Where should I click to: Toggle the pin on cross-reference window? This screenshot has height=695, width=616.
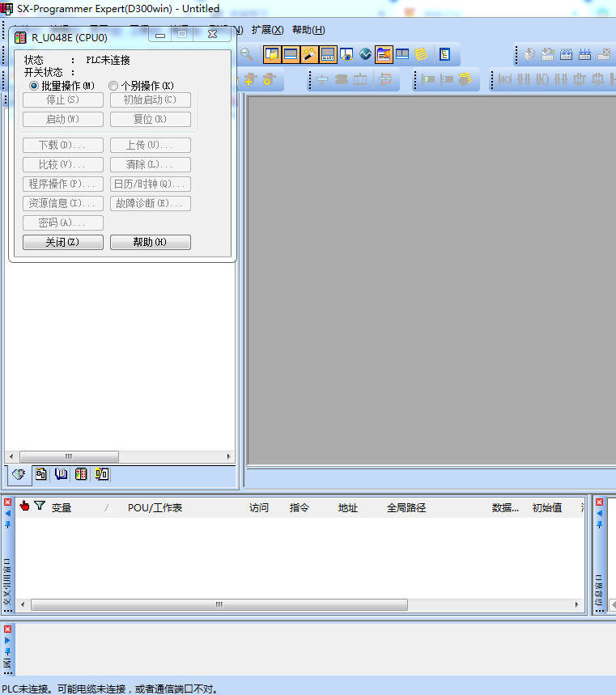click(x=8, y=524)
